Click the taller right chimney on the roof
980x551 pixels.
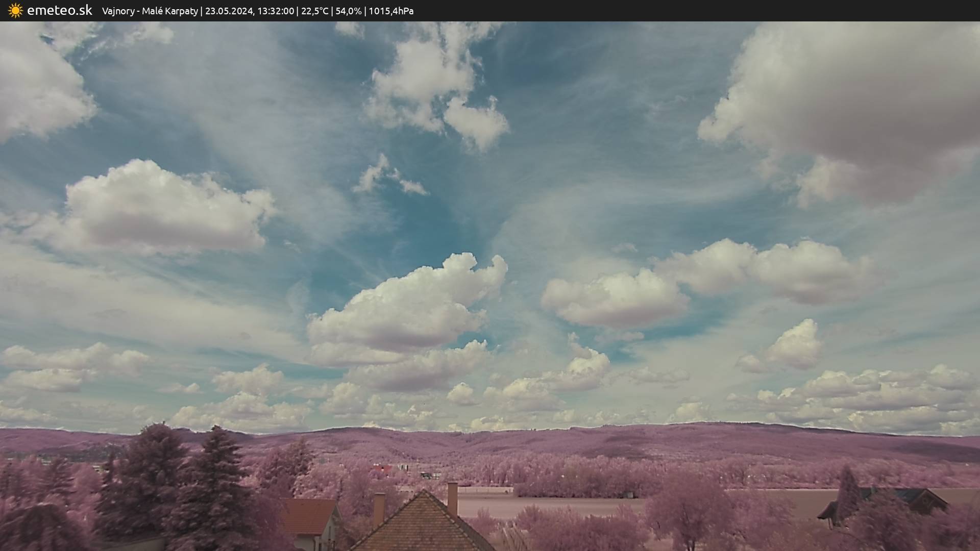452,498
